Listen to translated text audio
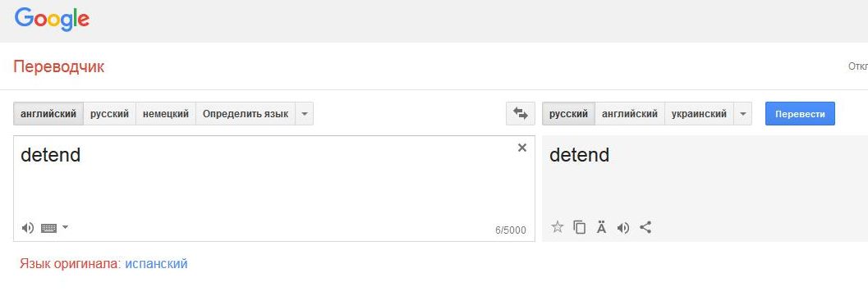This screenshot has width=868, height=296. click(x=623, y=227)
